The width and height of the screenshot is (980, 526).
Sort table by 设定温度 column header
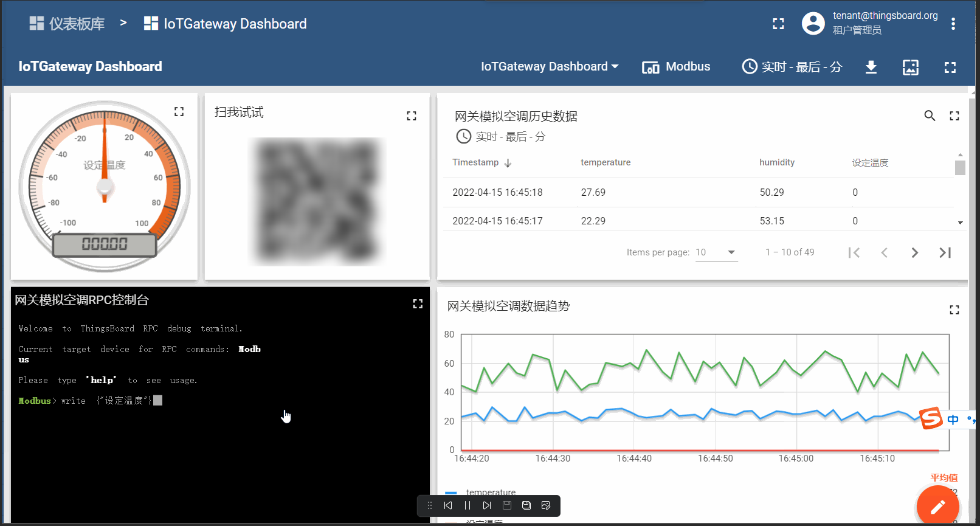pyautogui.click(x=870, y=162)
